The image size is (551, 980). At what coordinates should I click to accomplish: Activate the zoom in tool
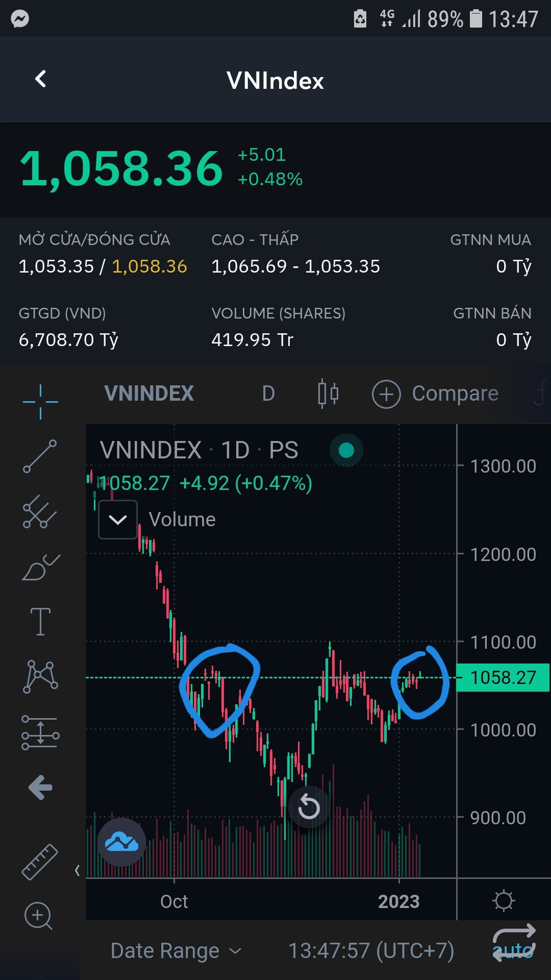coord(38,916)
